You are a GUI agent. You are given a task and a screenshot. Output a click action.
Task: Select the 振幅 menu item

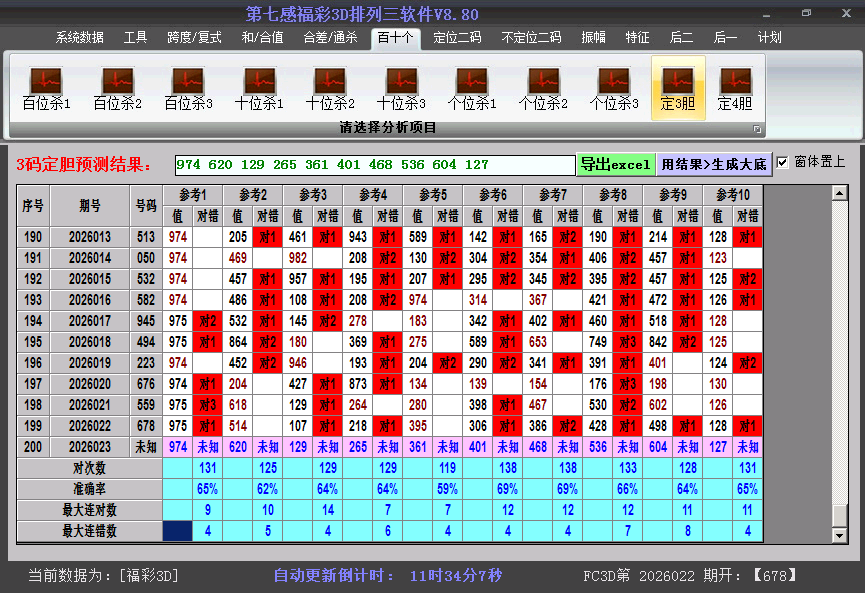coord(593,37)
